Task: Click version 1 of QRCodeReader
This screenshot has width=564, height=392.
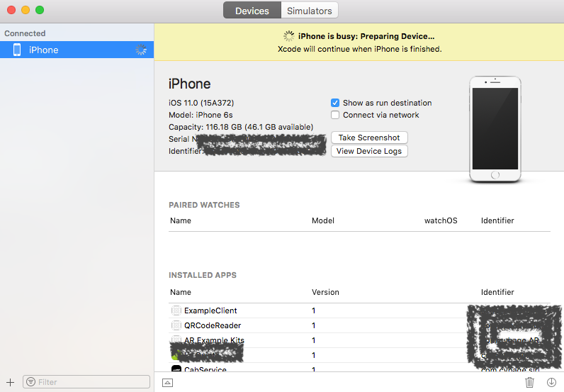Action: tap(314, 325)
